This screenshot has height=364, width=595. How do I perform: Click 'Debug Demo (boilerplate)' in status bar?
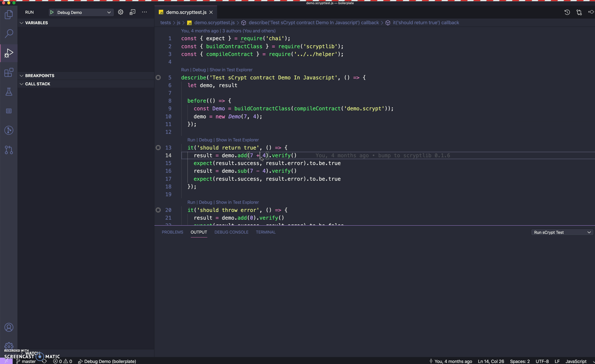[107, 361]
